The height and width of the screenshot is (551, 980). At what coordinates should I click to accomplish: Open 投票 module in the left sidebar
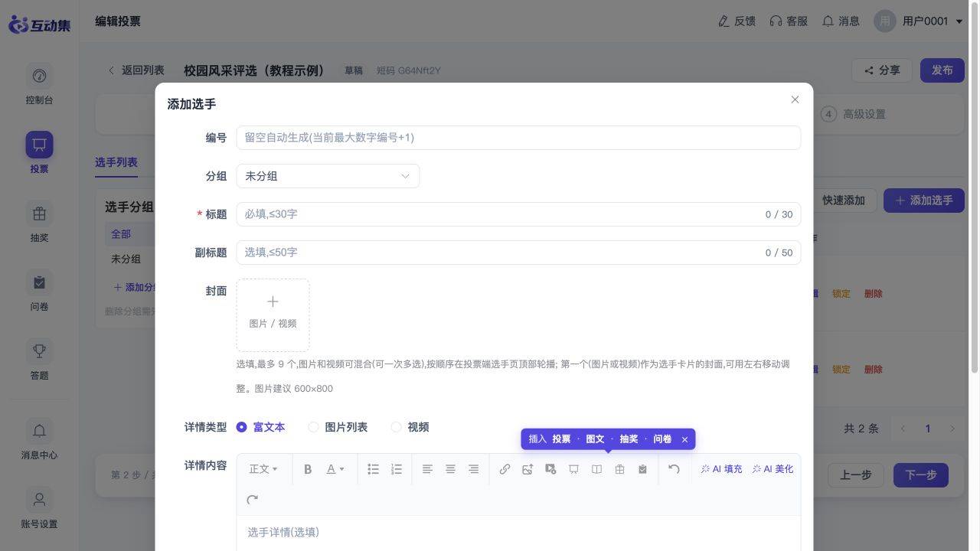pyautogui.click(x=39, y=153)
